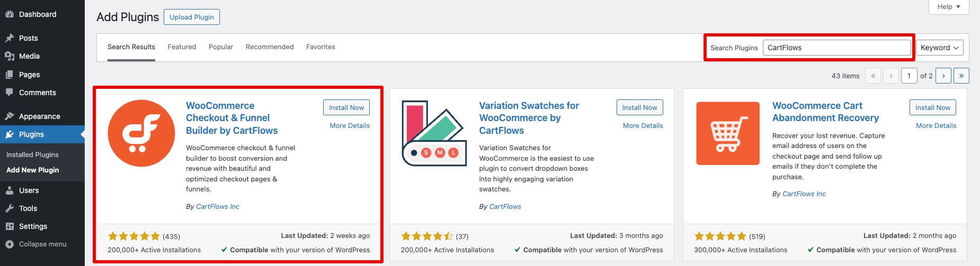Open Variation Swatches for WooCommerce title link

(x=529, y=118)
